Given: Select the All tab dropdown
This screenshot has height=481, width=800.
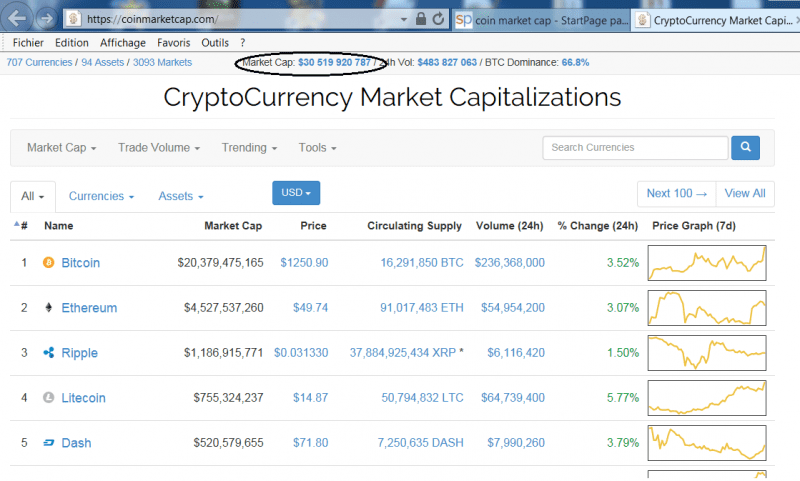Looking at the screenshot, I should 33,196.
